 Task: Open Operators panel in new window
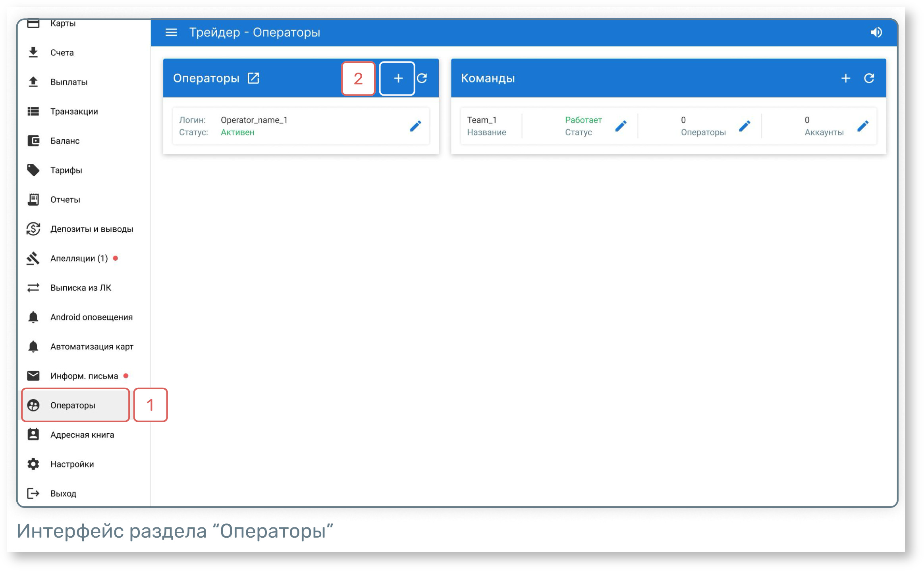253,78
